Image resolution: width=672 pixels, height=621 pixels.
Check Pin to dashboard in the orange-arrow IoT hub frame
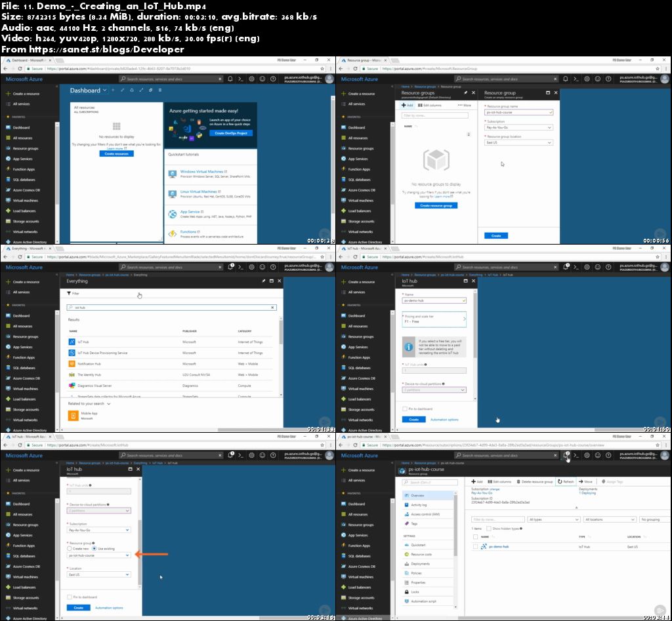[70, 597]
